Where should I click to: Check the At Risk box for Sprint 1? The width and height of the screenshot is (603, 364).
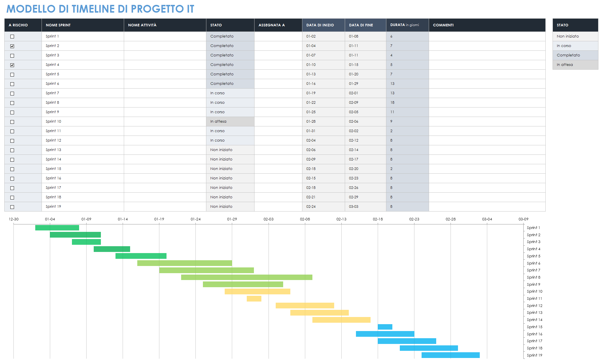12,36
